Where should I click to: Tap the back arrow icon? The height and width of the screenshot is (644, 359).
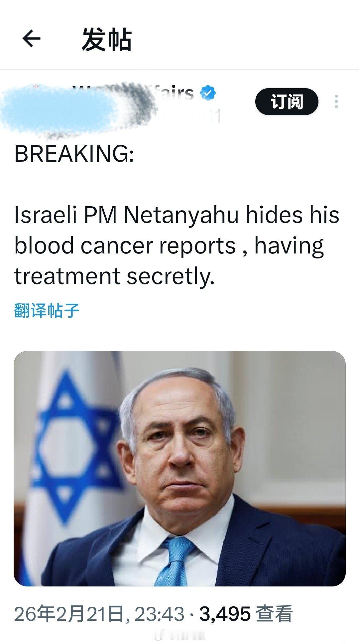pos(31,39)
